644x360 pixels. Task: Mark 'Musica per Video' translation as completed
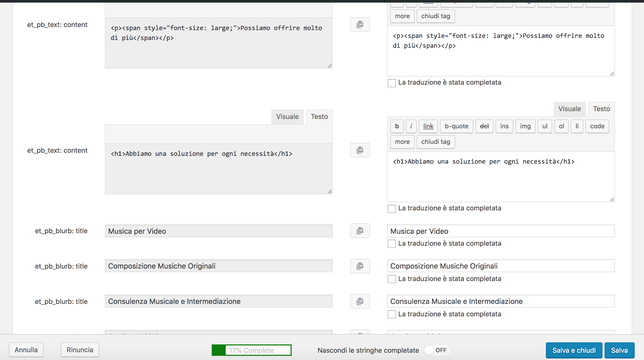[x=392, y=244]
